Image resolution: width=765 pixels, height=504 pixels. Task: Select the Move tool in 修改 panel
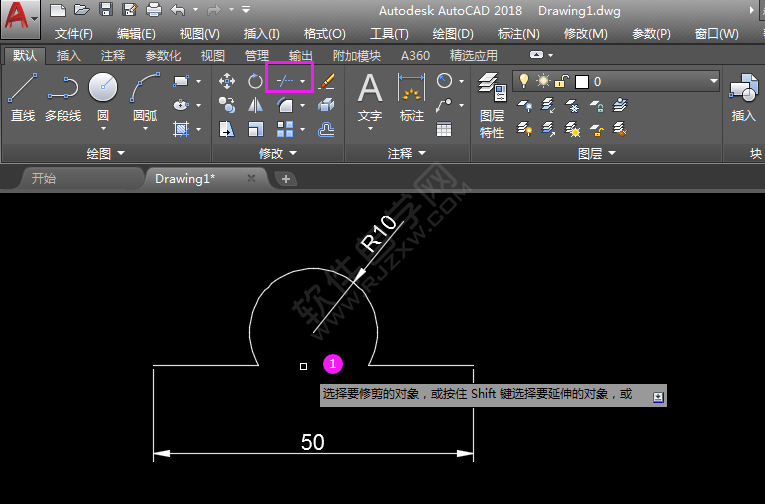(227, 80)
